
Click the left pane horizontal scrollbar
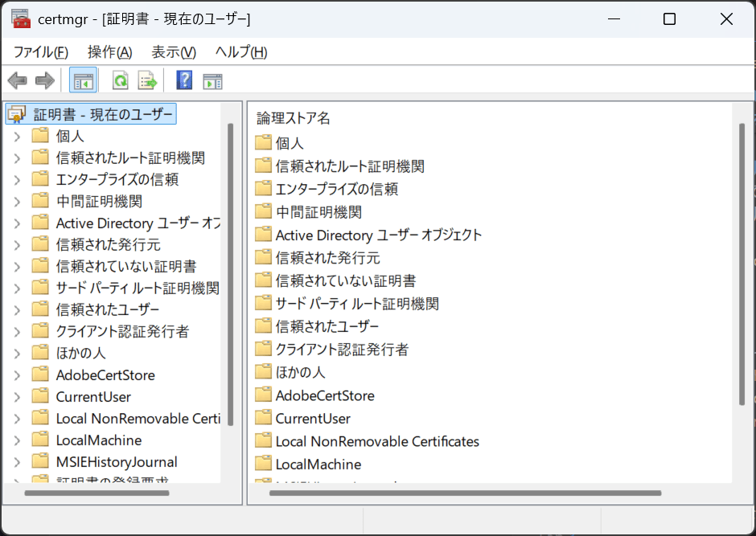point(97,493)
